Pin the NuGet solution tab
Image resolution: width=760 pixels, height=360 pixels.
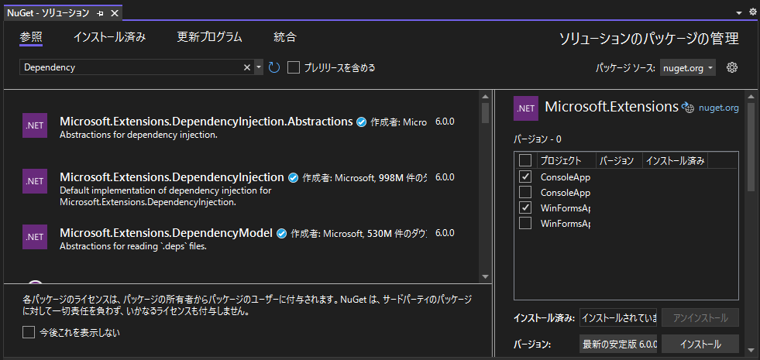[x=100, y=14]
